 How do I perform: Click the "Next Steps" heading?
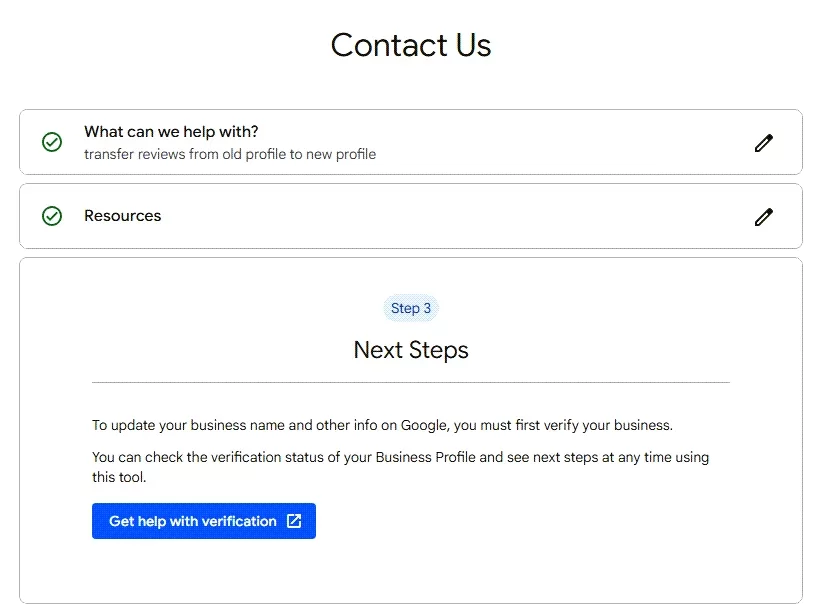411,350
